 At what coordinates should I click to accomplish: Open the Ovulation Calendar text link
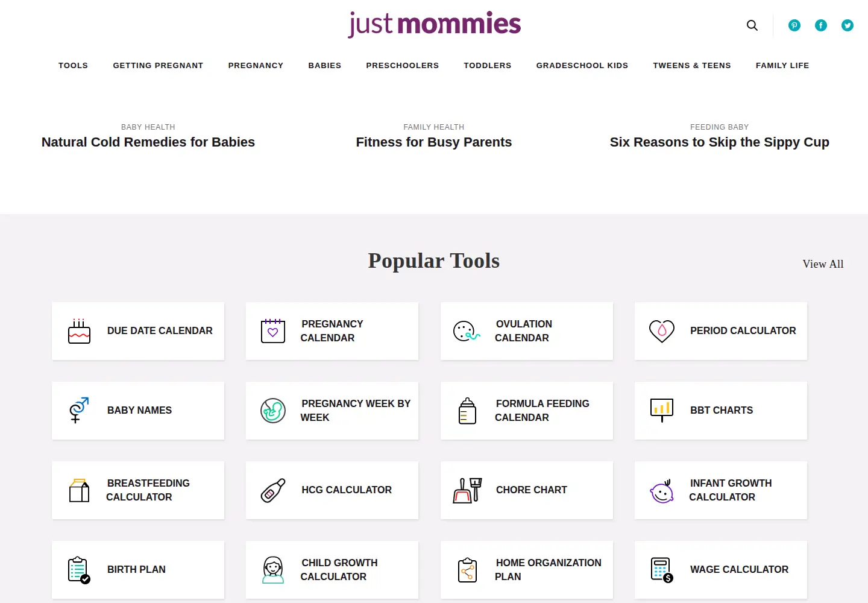click(524, 331)
